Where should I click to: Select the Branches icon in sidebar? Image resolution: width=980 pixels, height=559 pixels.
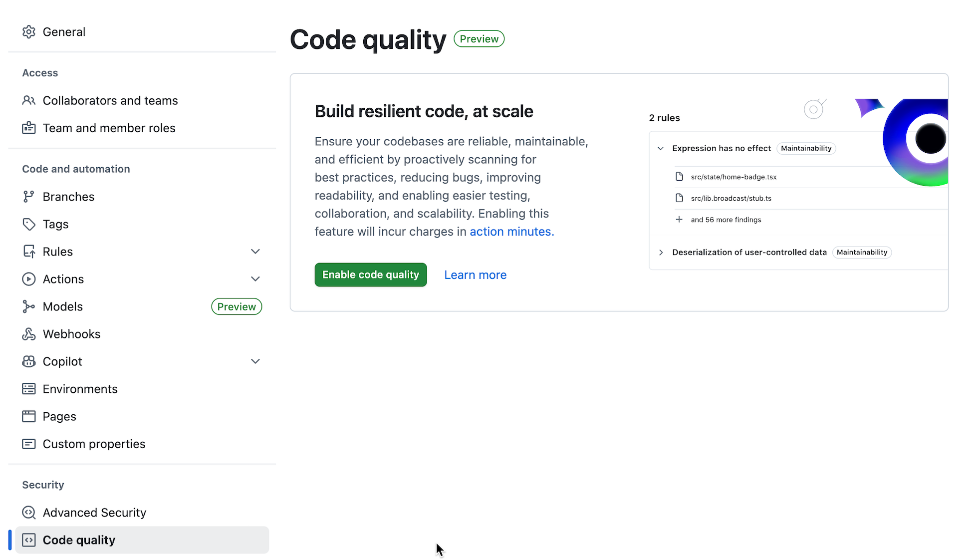click(x=29, y=196)
